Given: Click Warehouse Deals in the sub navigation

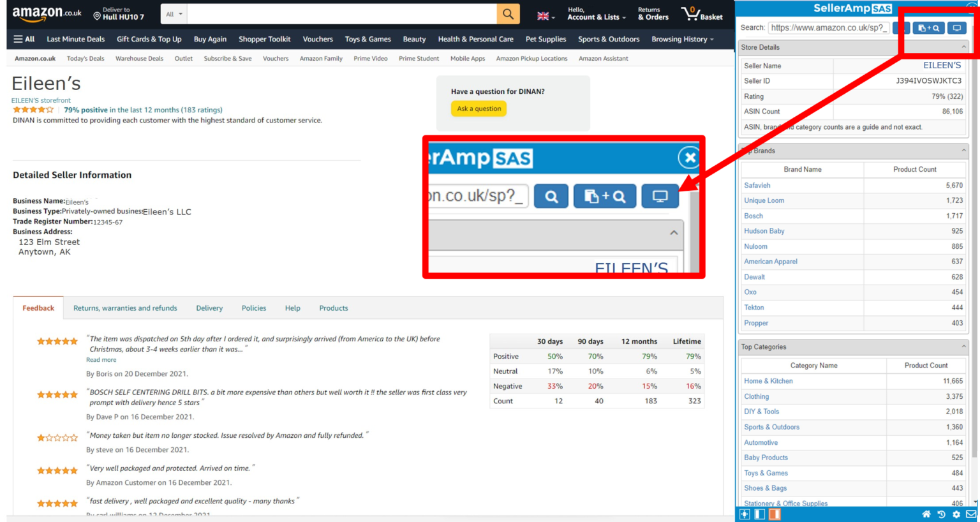Looking at the screenshot, I should pyautogui.click(x=139, y=58).
